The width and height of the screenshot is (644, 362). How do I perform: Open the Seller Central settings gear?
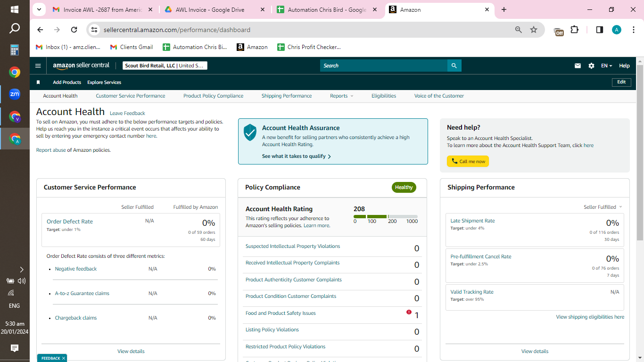click(x=591, y=66)
